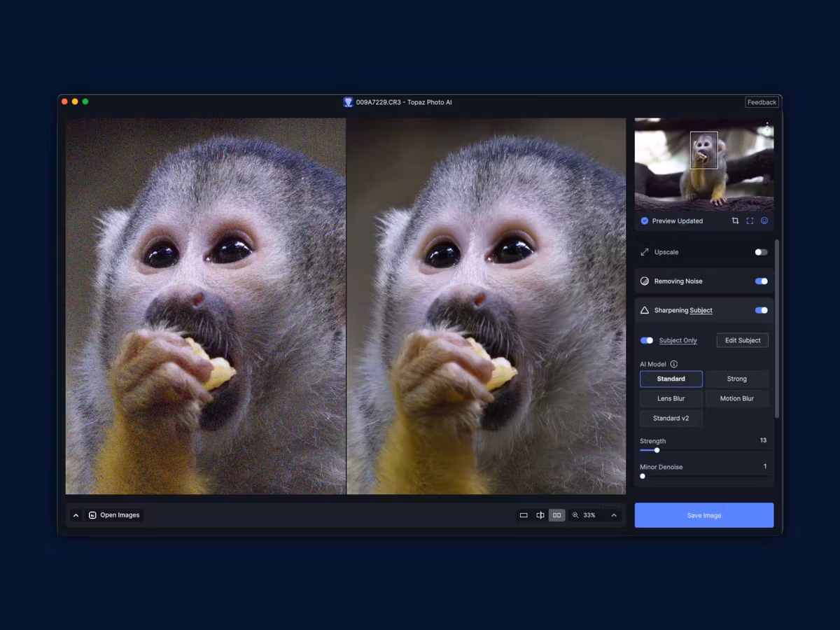Screen dimensions: 840x630
Task: Select the Lens Blur AI model
Action: (671, 398)
